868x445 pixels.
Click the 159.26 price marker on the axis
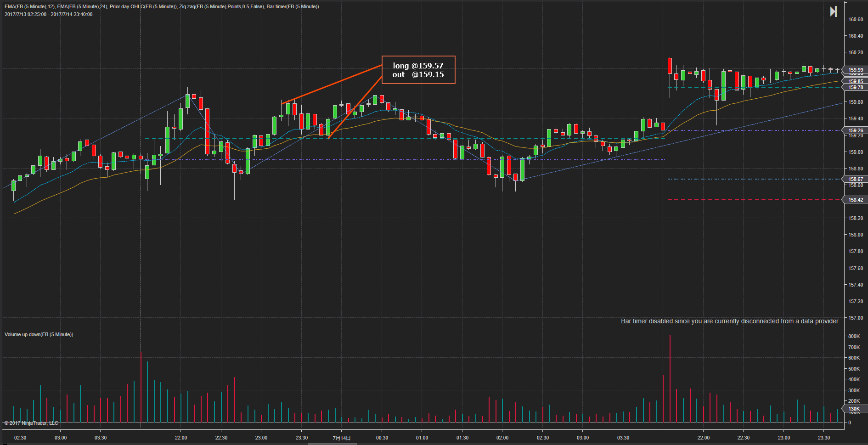(x=855, y=130)
